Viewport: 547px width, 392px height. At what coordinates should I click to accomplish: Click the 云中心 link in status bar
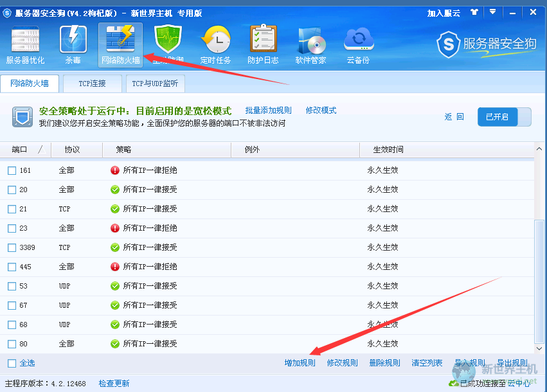[x=519, y=384]
